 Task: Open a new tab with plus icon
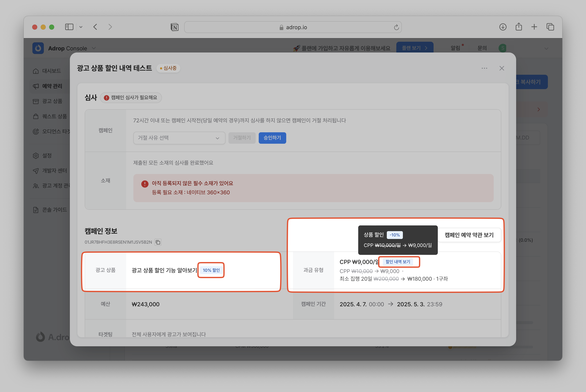534,27
